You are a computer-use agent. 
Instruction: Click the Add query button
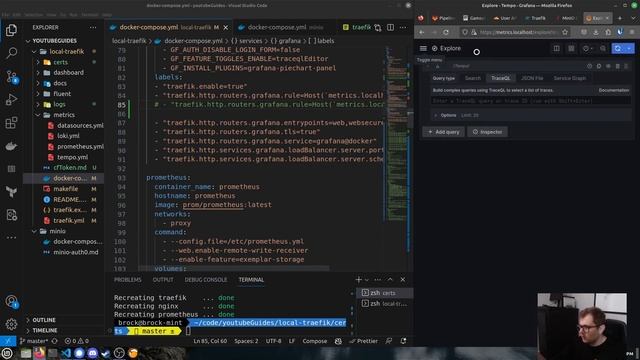pos(444,132)
